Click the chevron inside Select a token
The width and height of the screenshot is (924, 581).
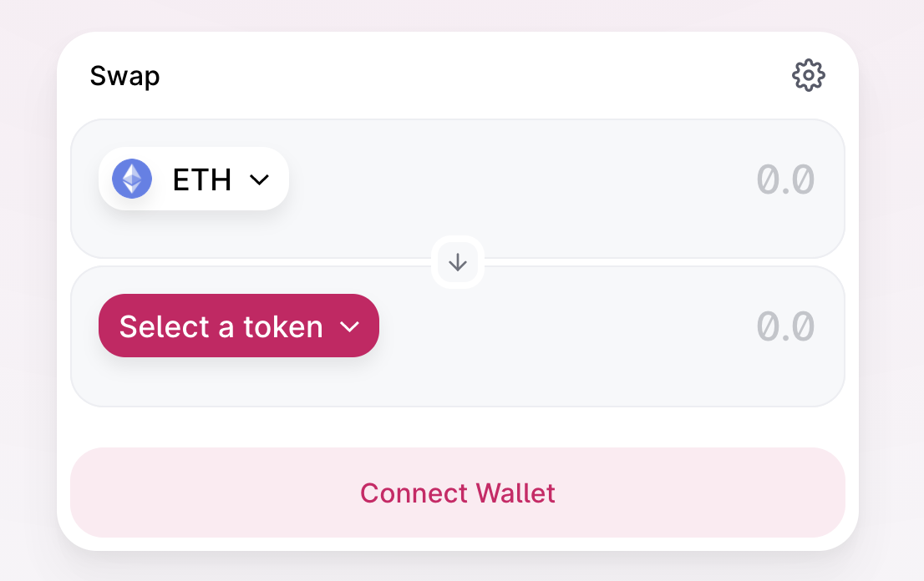coord(349,326)
